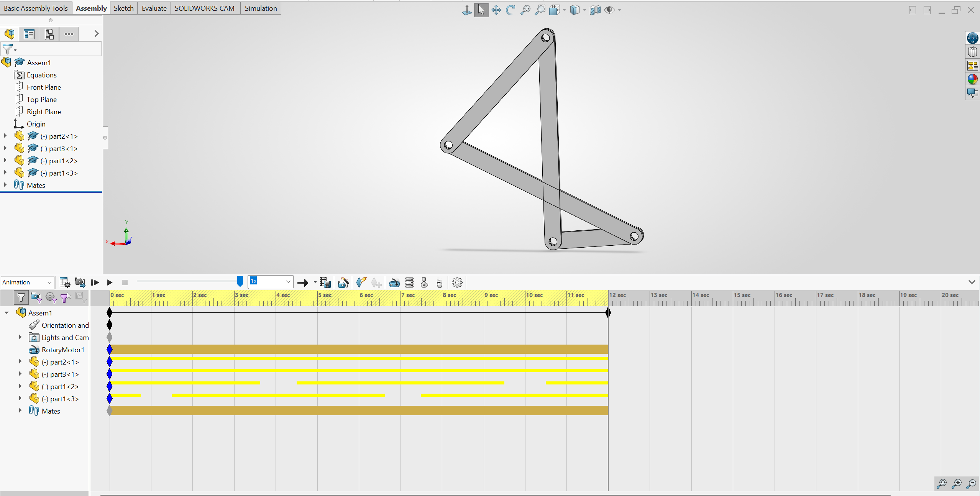980x496 pixels.
Task: Enable the Filter Animated option
Action: [x=36, y=297]
